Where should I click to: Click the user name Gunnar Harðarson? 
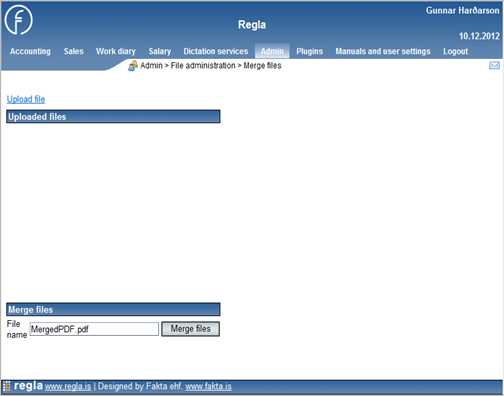[x=462, y=11]
